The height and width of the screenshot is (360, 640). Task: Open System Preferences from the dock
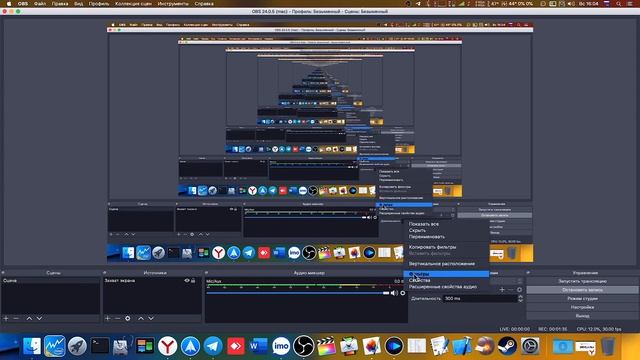coord(530,346)
